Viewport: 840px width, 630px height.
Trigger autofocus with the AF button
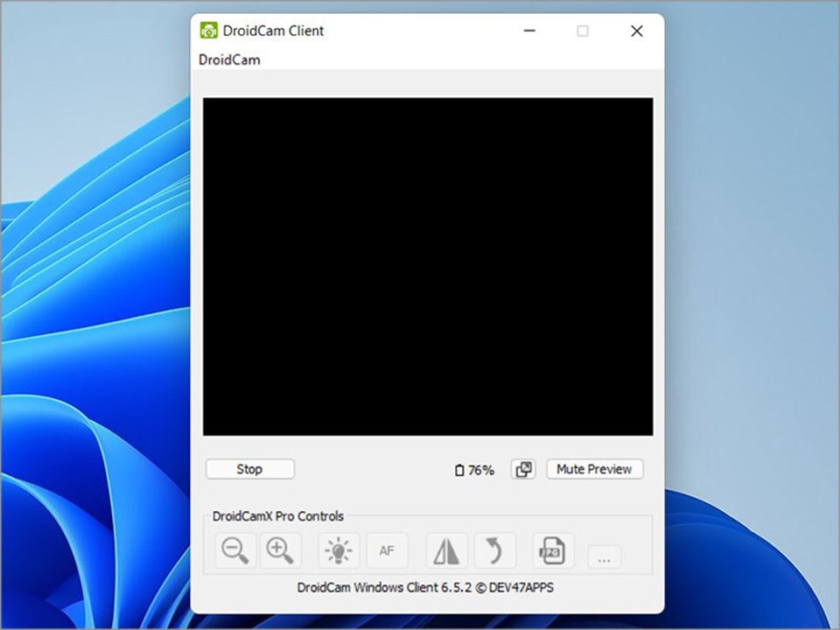[387, 550]
